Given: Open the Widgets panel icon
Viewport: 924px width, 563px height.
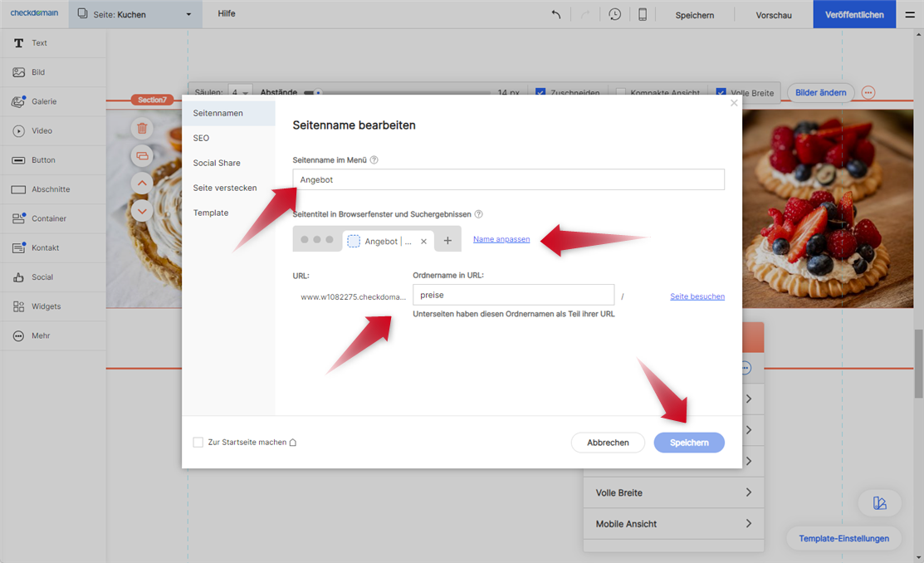Looking at the screenshot, I should click(x=18, y=306).
